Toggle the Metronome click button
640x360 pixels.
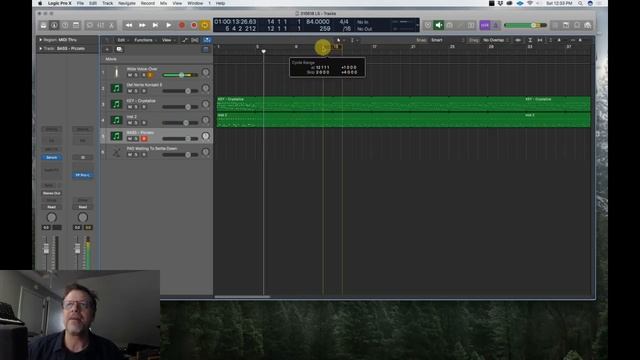[x=496, y=25]
